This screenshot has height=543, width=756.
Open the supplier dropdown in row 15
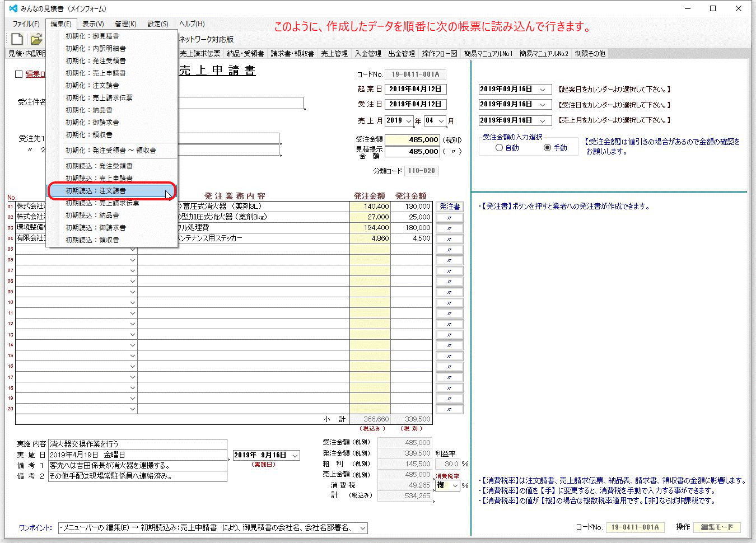tap(133, 355)
